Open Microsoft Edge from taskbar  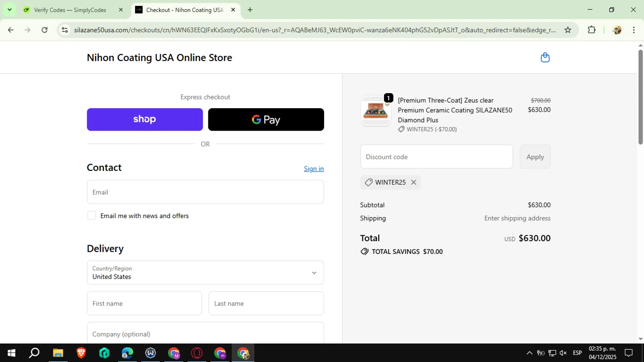(128, 353)
